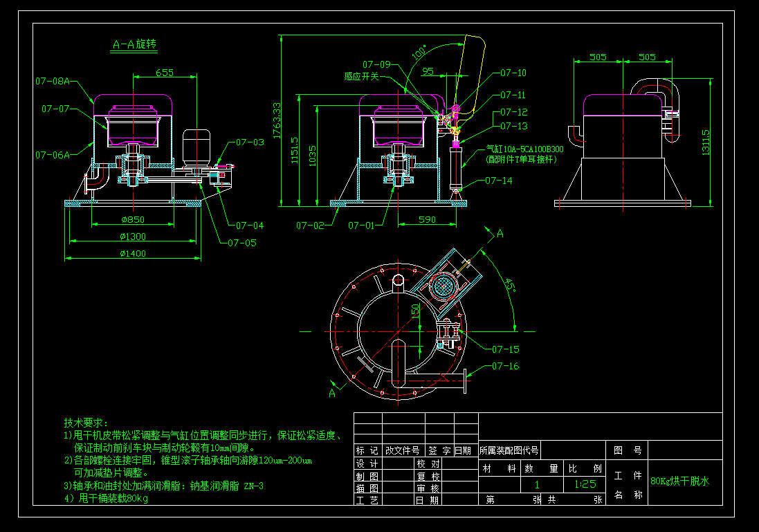
Task: Select part label 07-05
Action: click(242, 243)
